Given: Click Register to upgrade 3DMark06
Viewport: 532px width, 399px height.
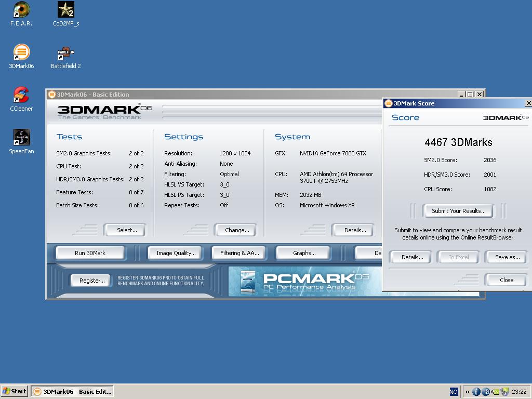Looking at the screenshot, I should click(91, 281).
